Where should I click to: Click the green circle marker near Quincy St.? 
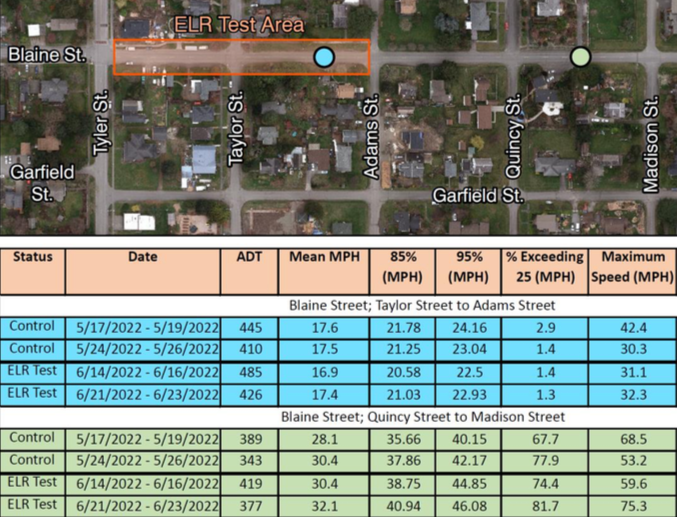point(579,57)
